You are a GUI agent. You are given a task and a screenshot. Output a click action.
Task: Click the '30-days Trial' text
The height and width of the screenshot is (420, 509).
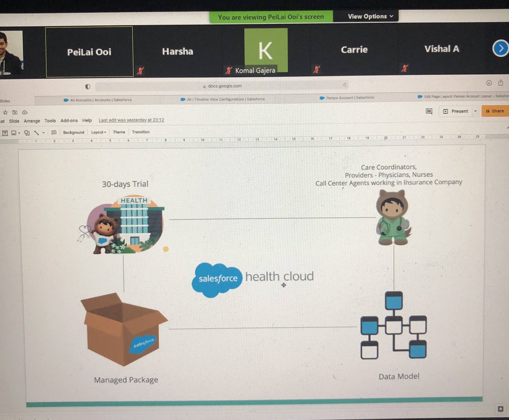click(x=125, y=184)
